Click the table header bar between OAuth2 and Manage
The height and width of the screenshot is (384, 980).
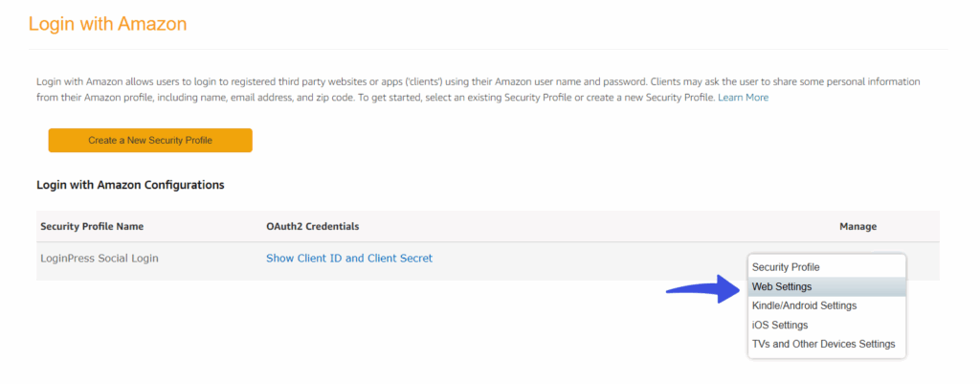593,226
